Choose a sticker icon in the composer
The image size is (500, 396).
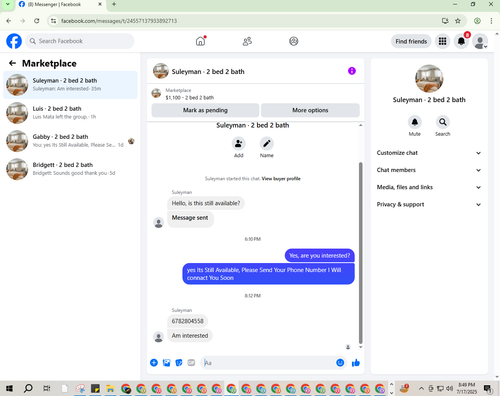[x=179, y=363]
